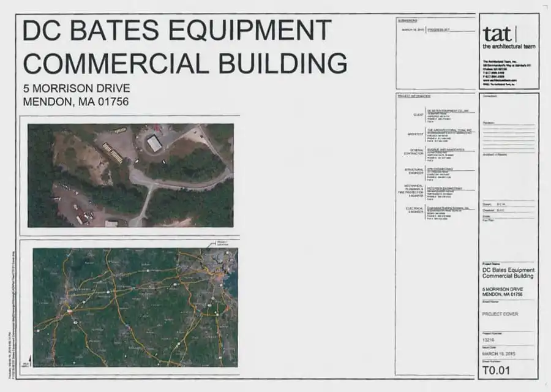This screenshot has height=392, width=551.
Task: Click the project location callout above the map
Action: click(x=222, y=243)
